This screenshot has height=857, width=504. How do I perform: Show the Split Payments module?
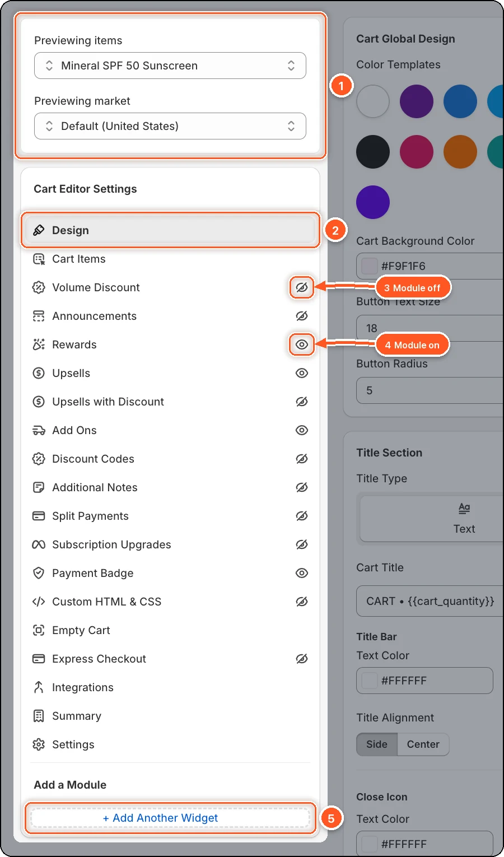click(x=302, y=516)
